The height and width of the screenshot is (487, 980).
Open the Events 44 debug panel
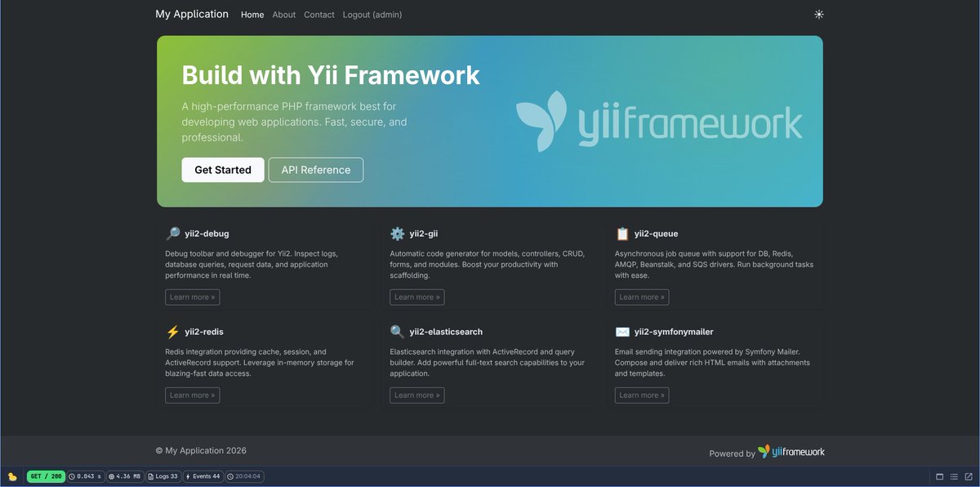(203, 476)
